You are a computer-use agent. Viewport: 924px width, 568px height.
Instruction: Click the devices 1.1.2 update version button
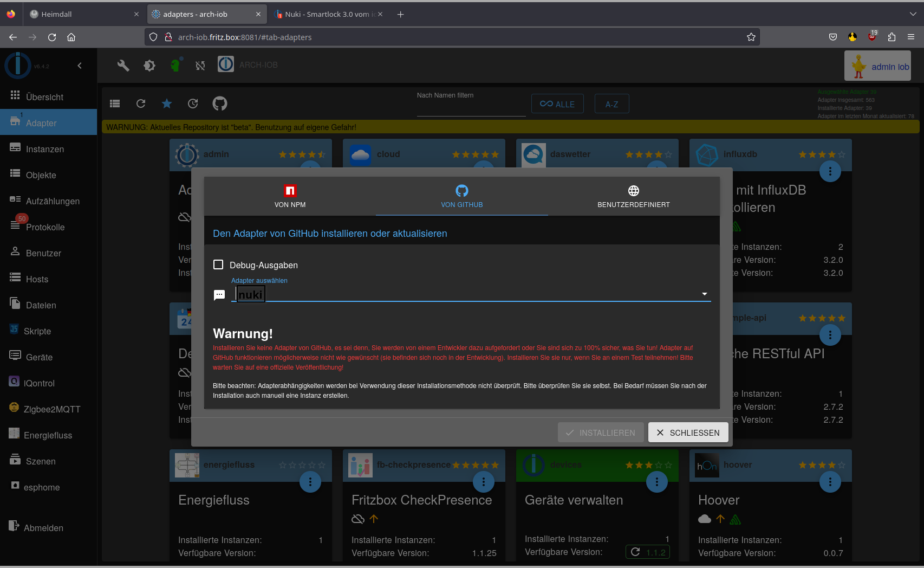point(648,552)
